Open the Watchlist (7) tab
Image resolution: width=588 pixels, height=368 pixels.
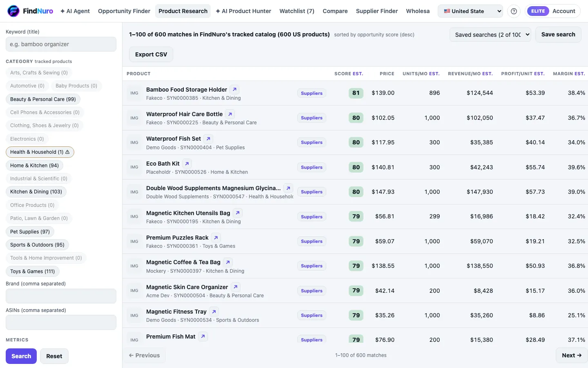(297, 11)
